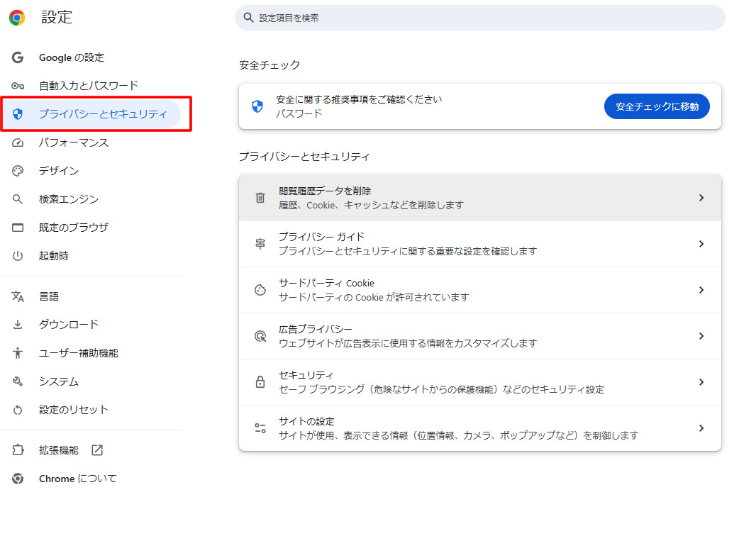The image size is (756, 553).
Task: Open サイトの設定 via its right chevron
Action: click(x=701, y=428)
